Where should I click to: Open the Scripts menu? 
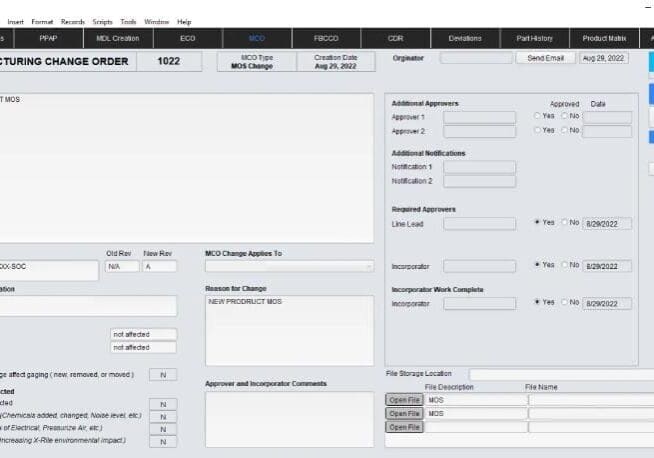[x=102, y=22]
